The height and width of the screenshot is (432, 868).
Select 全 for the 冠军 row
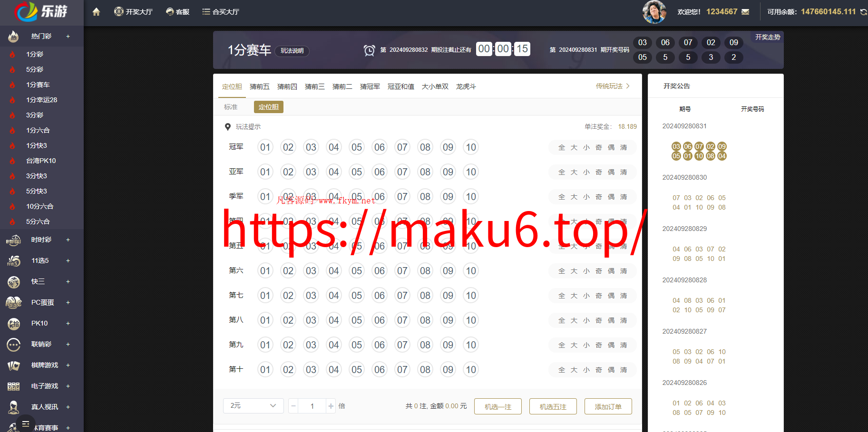point(562,147)
